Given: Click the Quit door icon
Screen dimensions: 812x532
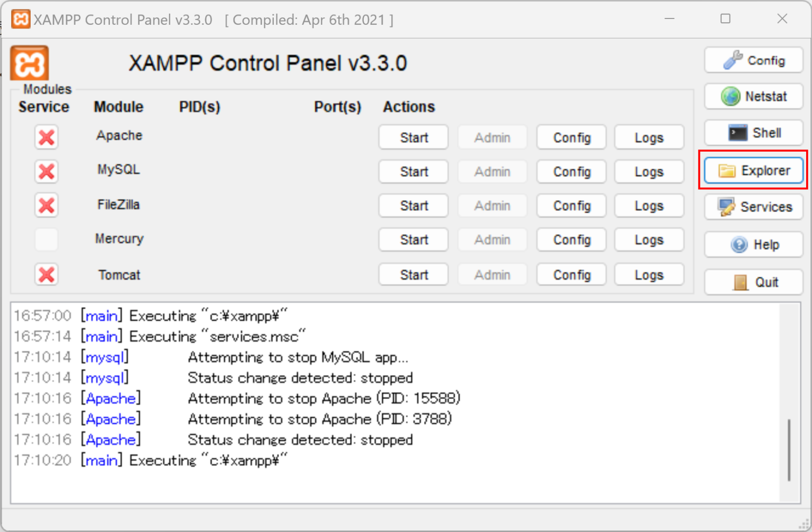Looking at the screenshot, I should 741,282.
